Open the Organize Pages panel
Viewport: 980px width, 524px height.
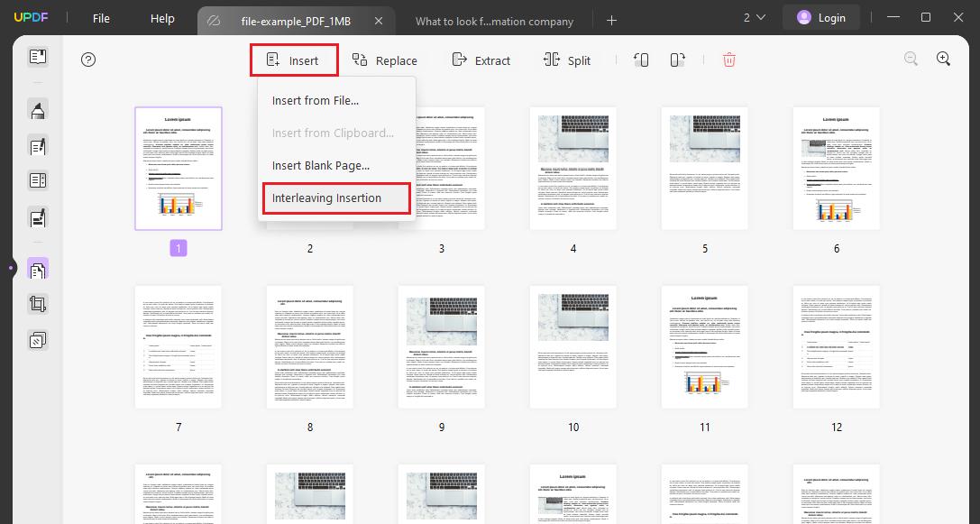coord(37,268)
